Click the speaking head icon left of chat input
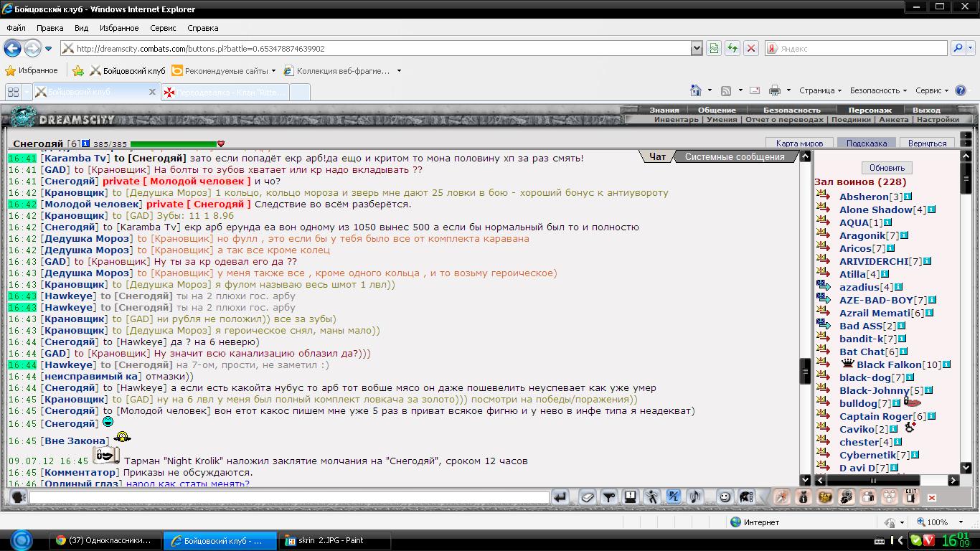 (19, 496)
